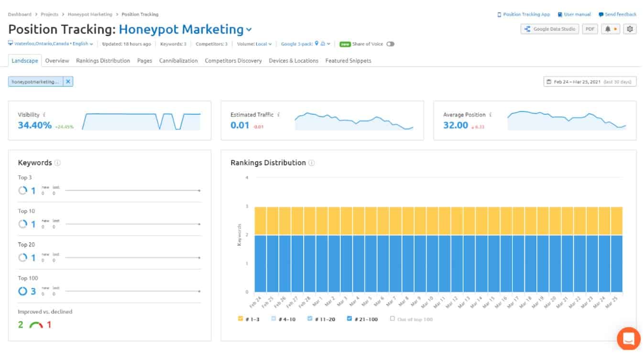Open the Cannibalization tab
Image resolution: width=644 pixels, height=353 pixels.
pos(178,61)
